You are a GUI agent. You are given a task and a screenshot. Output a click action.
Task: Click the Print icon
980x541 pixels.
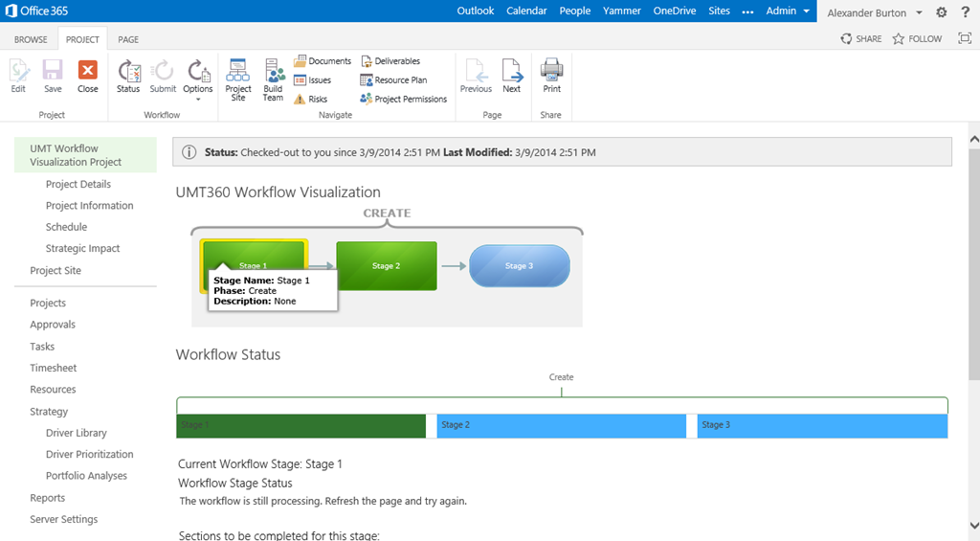click(551, 76)
